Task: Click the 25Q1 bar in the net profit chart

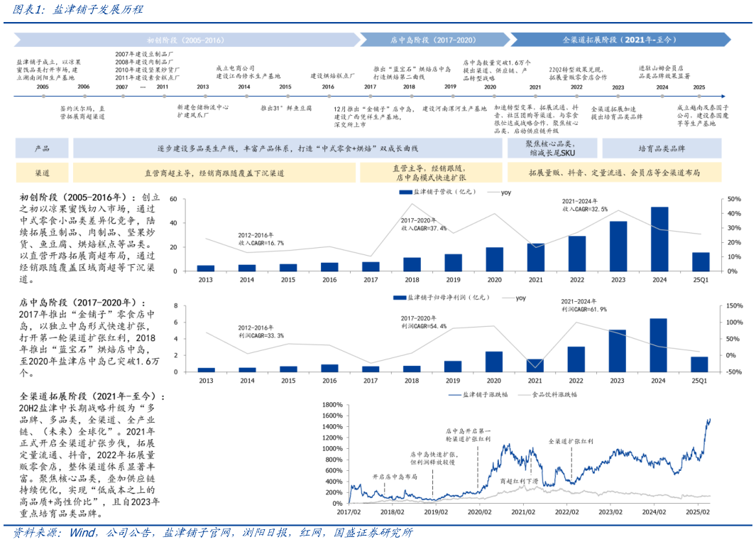Action: pyautogui.click(x=699, y=364)
